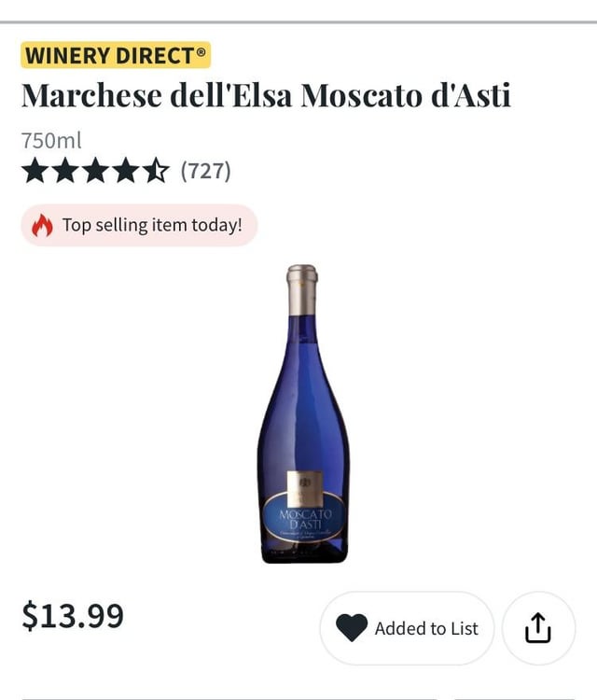This screenshot has height=700, width=597.
Task: Click the gold emblem on the bottle label
Action: pos(303,487)
